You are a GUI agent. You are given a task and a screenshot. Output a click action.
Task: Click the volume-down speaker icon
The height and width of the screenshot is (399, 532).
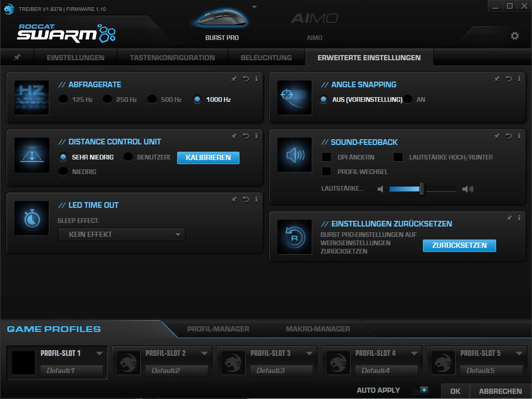click(x=380, y=189)
